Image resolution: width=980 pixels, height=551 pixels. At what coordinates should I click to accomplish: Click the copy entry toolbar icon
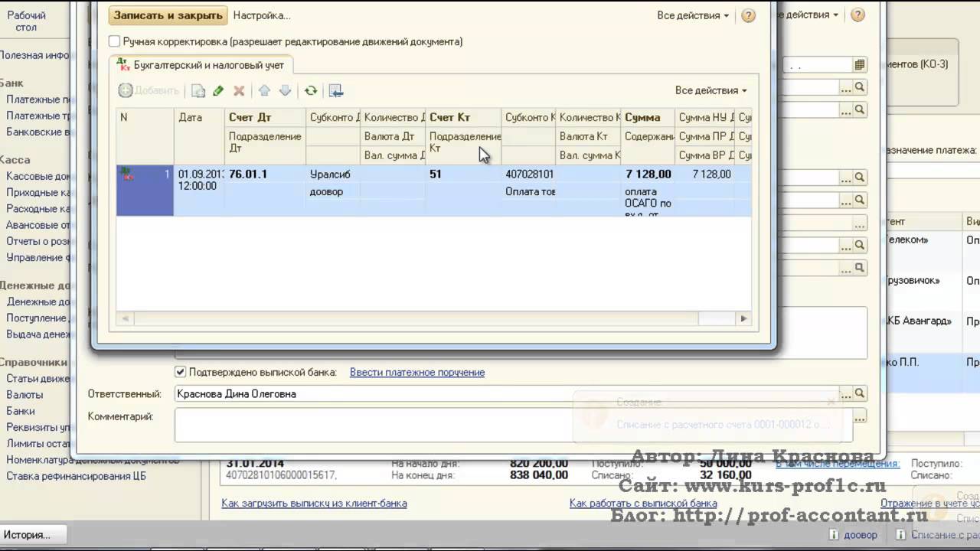coord(198,90)
